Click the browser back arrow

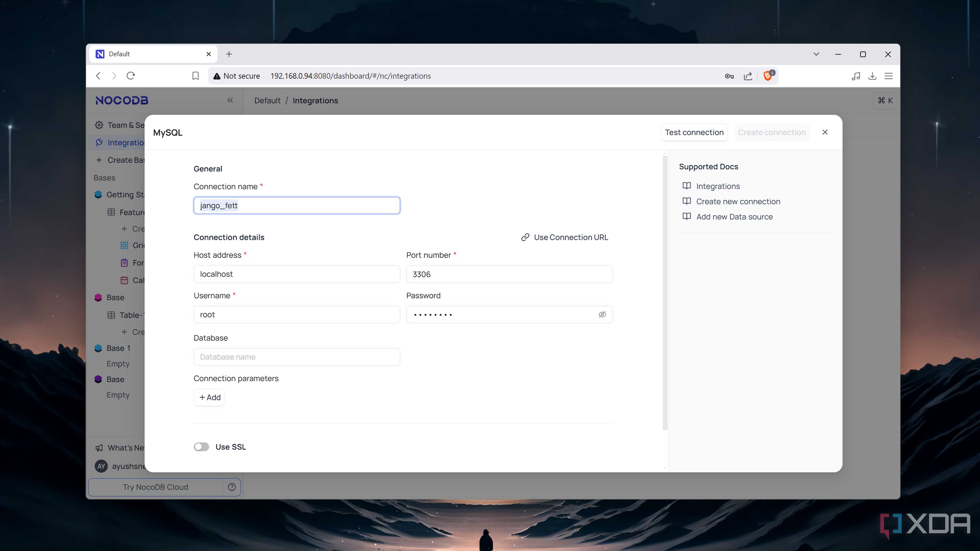click(x=98, y=76)
